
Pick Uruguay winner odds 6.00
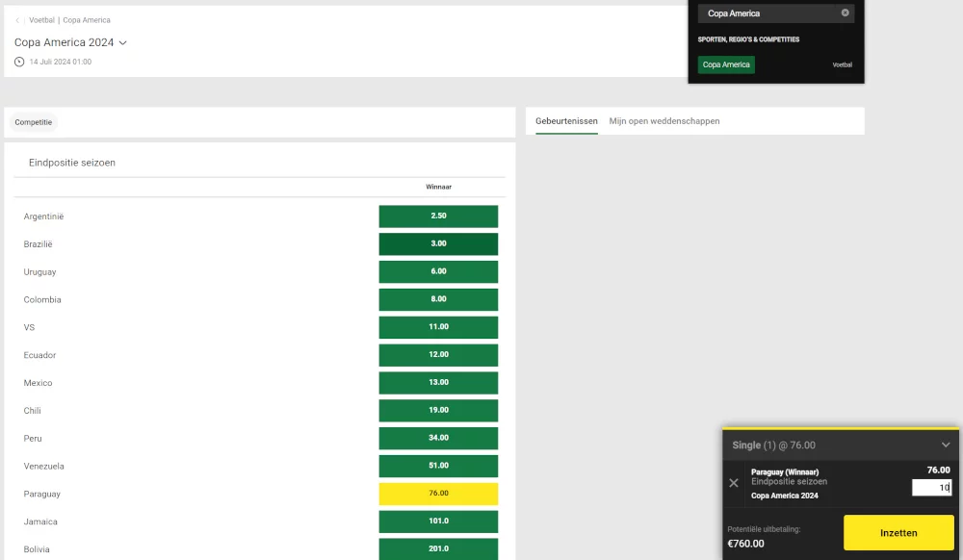[x=438, y=271]
